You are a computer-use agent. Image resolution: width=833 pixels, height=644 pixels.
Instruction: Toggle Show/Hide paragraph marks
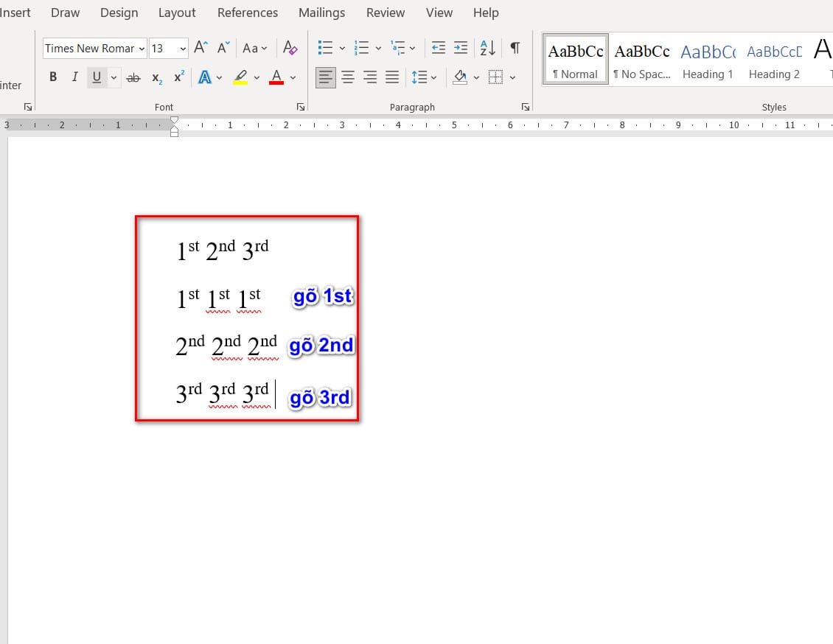click(x=515, y=48)
